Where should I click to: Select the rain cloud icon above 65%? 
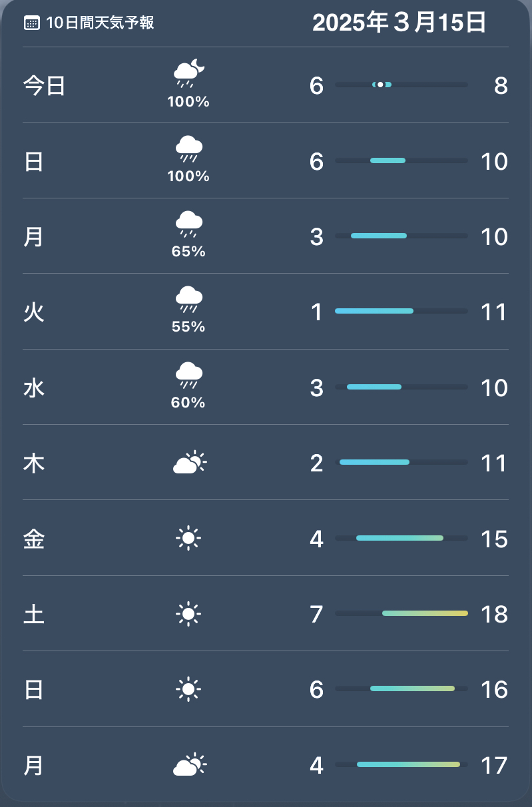pyautogui.click(x=189, y=224)
